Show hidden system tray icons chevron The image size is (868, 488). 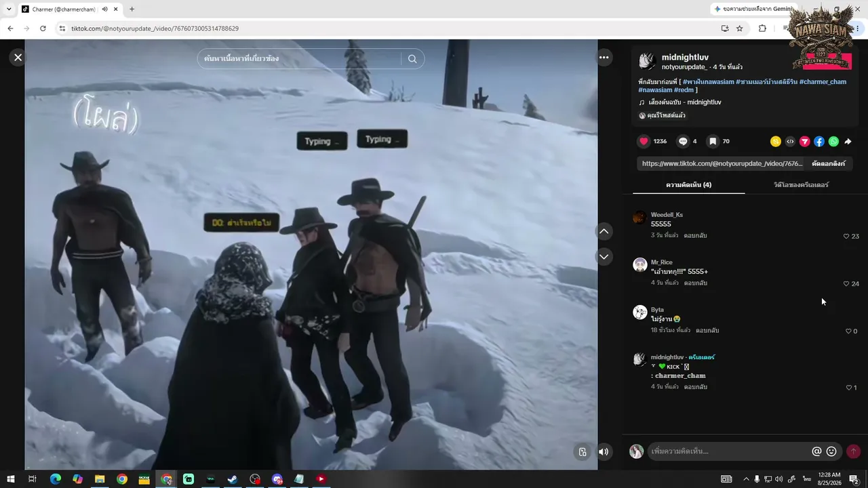(746, 479)
